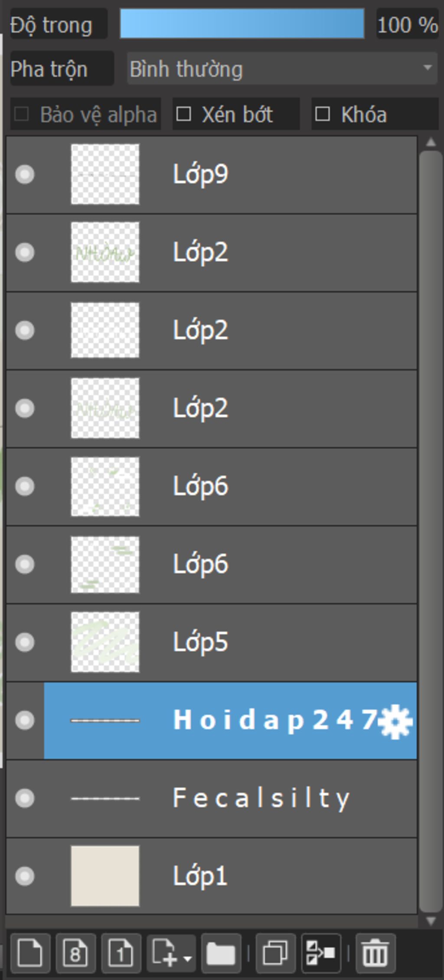This screenshot has height=980, width=444.
Task: Toggle visibility of the Lớp5 layer
Action: pyautogui.click(x=25, y=642)
